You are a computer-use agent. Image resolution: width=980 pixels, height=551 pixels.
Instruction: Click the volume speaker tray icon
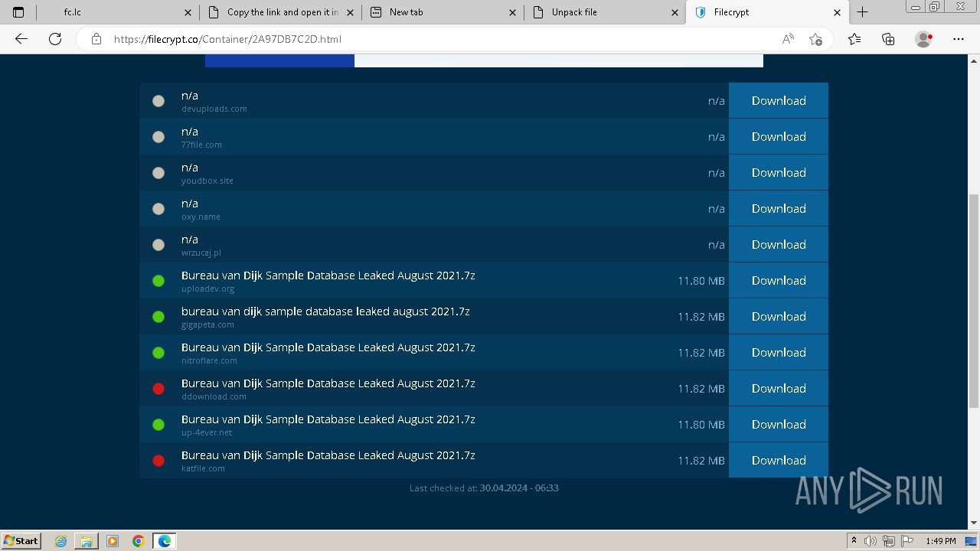click(871, 541)
